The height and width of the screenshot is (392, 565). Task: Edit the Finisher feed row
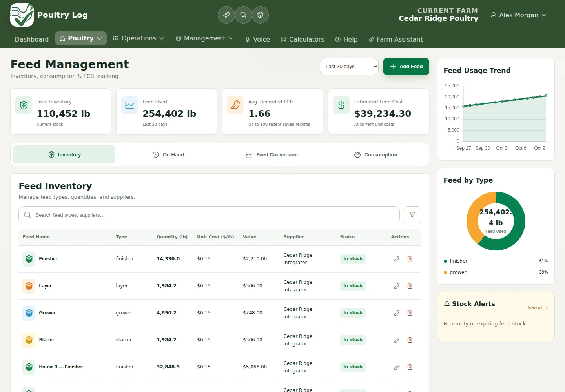[397, 259]
